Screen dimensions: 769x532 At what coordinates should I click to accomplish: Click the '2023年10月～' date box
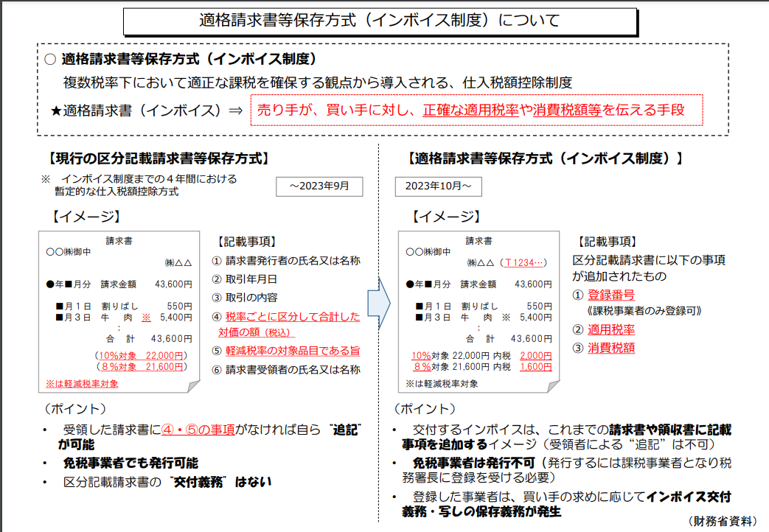(x=439, y=186)
